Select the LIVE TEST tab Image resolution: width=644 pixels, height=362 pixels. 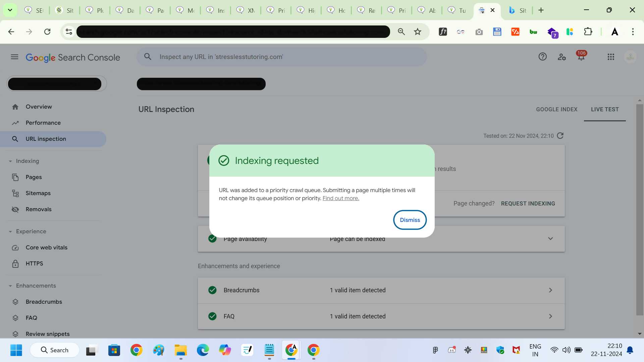click(x=605, y=109)
